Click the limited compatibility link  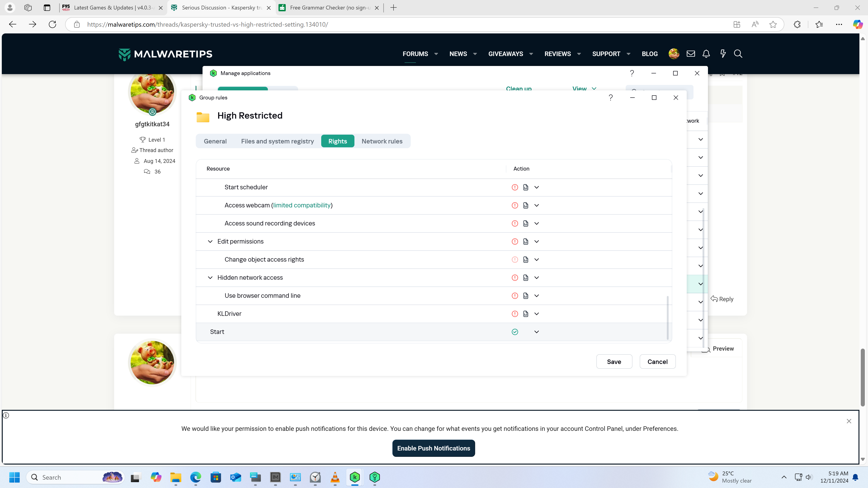coord(302,205)
